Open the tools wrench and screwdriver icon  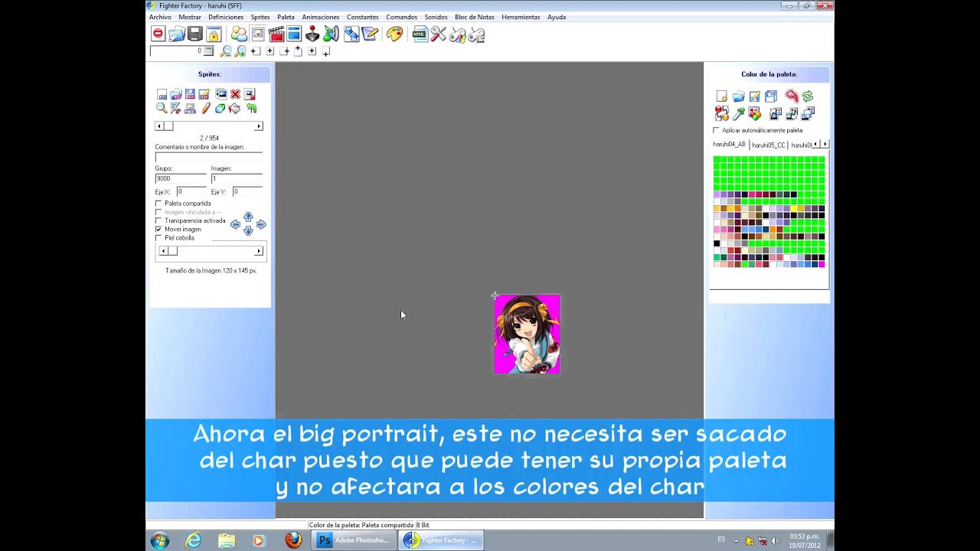pos(438,34)
